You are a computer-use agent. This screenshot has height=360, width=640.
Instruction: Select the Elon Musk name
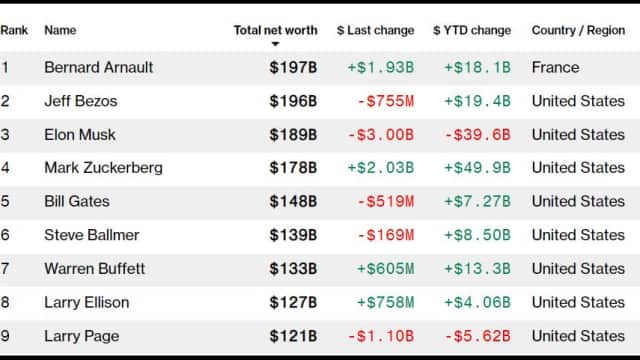point(80,135)
